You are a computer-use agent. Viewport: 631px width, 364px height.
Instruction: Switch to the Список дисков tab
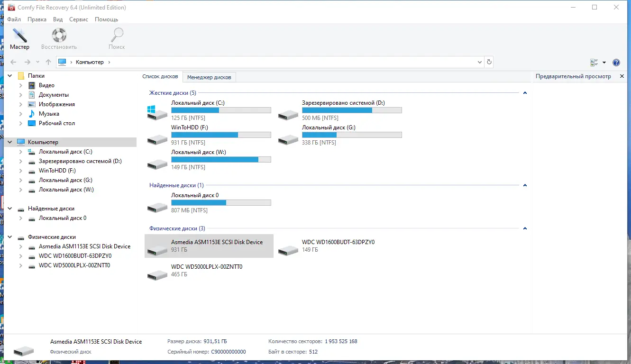point(160,76)
